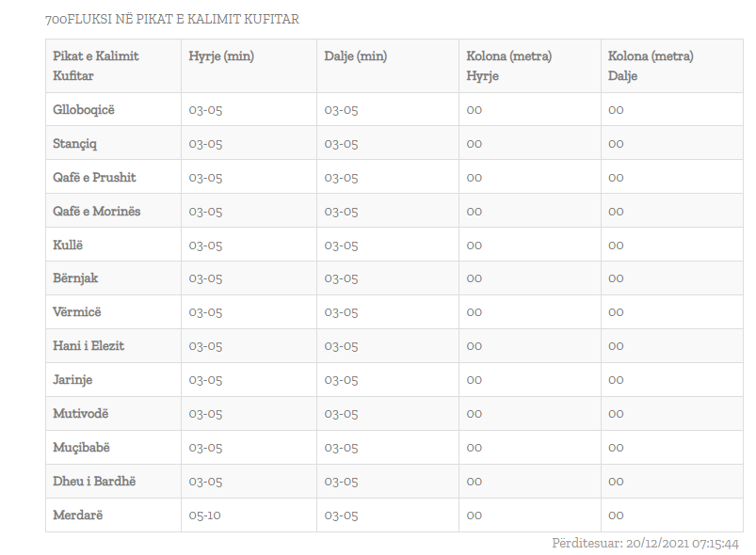756x555 pixels.
Task: Click the Kolona (metra) Hyrje header
Action: (508, 66)
